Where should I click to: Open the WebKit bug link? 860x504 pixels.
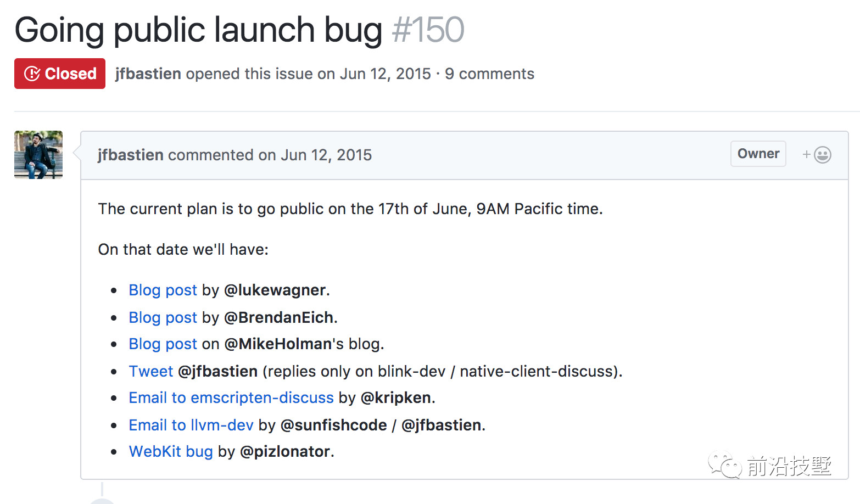171,451
